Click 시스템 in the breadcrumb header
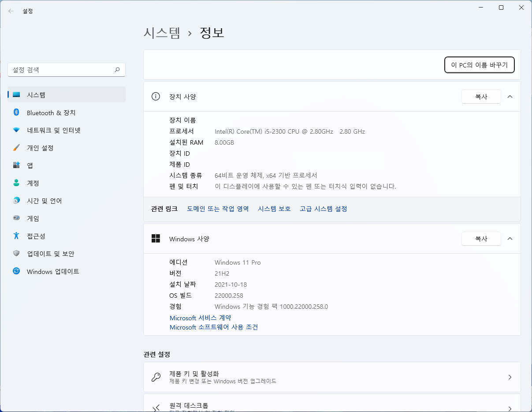 (162, 33)
